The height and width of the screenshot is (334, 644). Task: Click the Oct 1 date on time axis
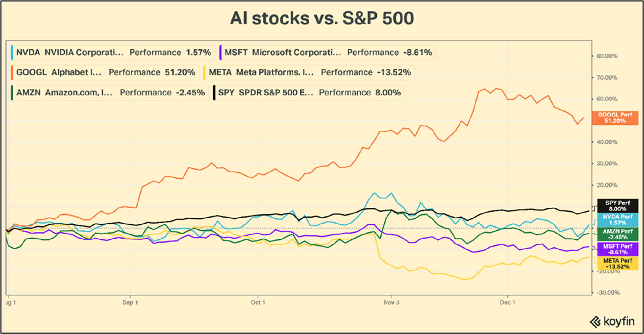[x=258, y=302]
